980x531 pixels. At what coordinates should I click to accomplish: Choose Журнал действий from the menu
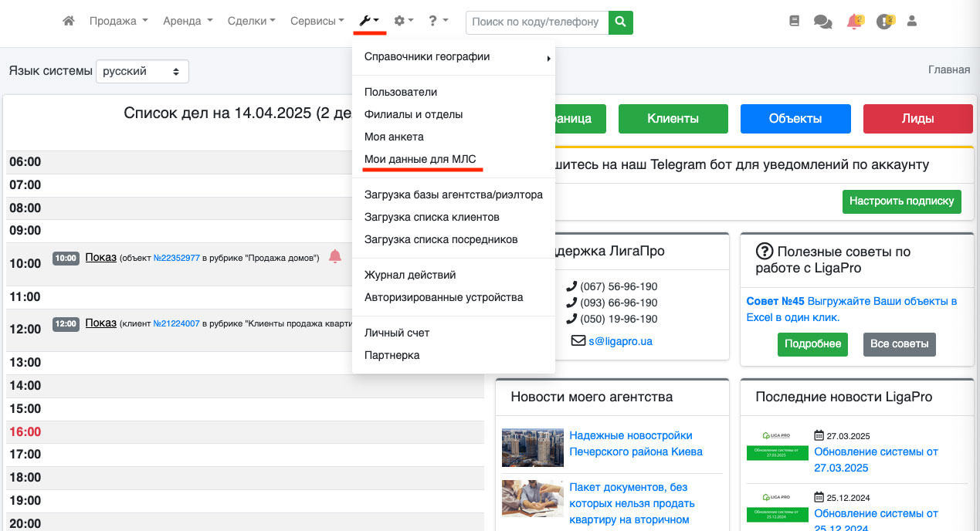(410, 275)
